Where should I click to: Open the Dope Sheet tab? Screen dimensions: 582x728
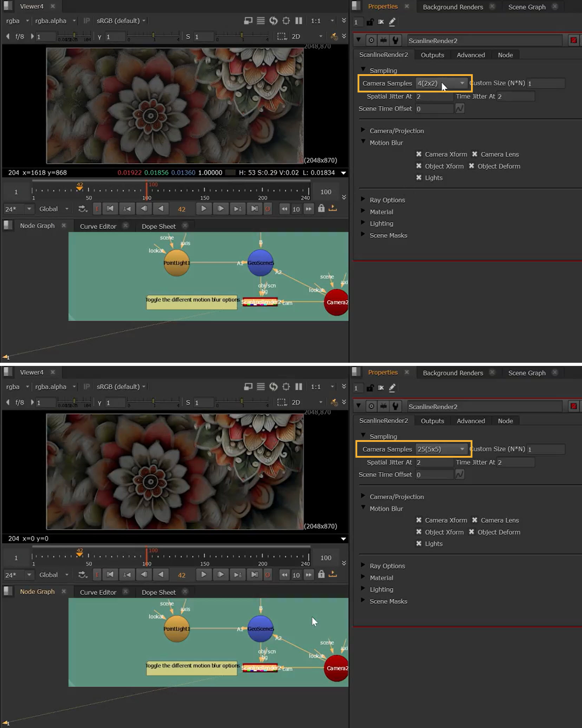tap(159, 226)
